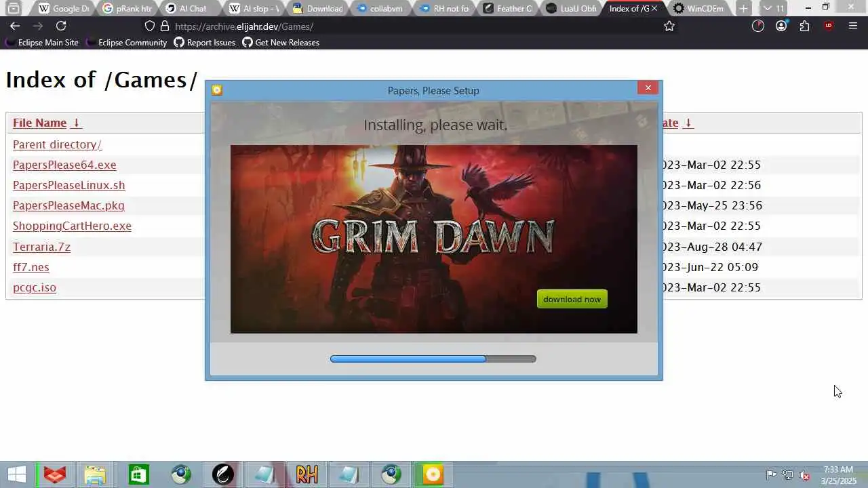Open the network tray icon

coord(788,475)
